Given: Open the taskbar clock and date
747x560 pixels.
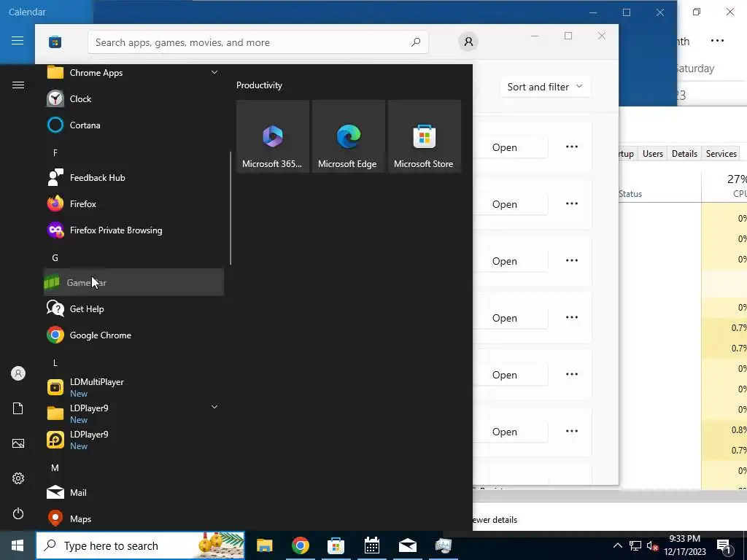Looking at the screenshot, I should pos(684,545).
